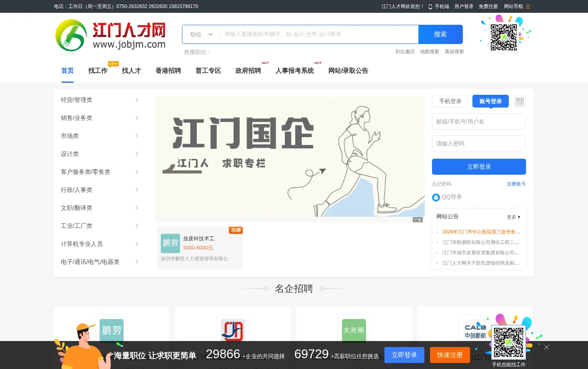Go to the 首页 nav tab
The height and width of the screenshot is (369, 588).
[x=68, y=71]
